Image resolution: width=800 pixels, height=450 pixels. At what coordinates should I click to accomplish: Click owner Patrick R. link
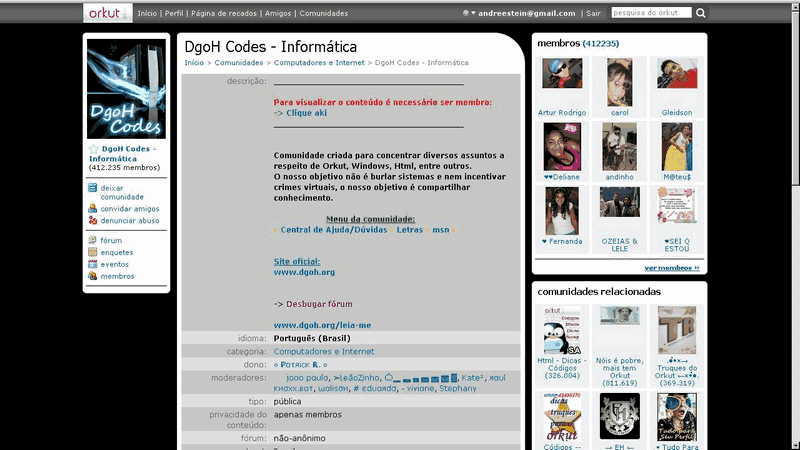pyautogui.click(x=300, y=365)
